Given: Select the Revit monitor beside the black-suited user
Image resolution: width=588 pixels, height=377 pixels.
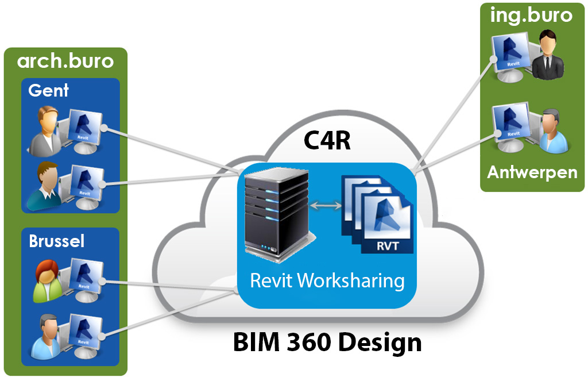Looking at the screenshot, I should 511,57.
